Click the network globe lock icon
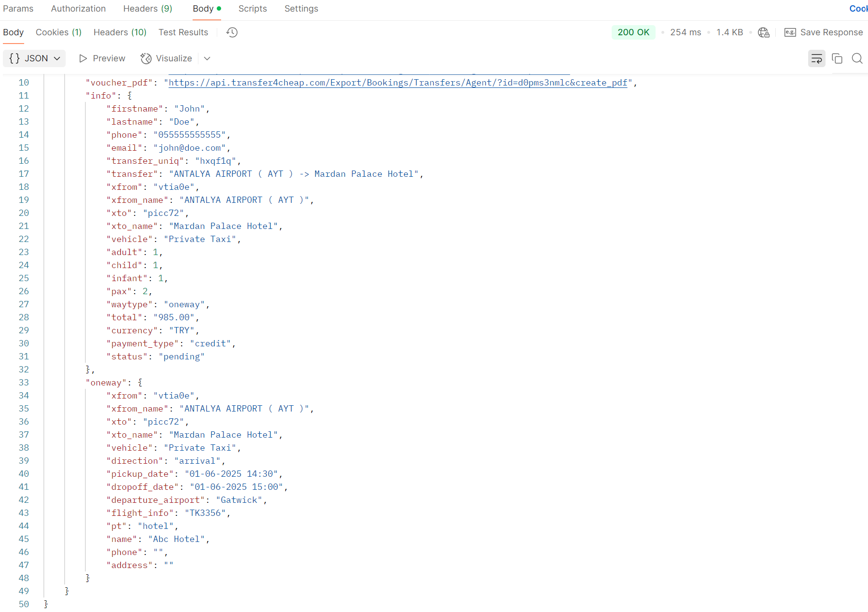Viewport: 868px width, 612px height. point(763,32)
